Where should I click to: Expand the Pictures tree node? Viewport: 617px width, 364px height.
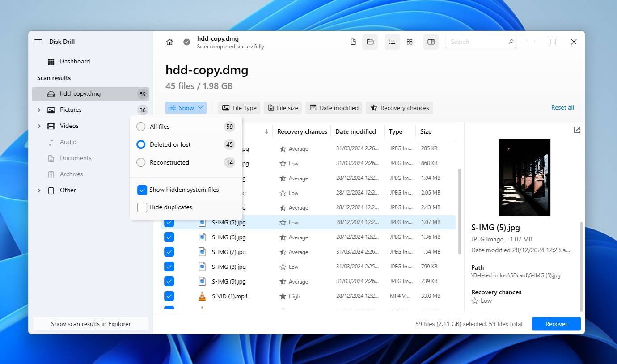[39, 110]
